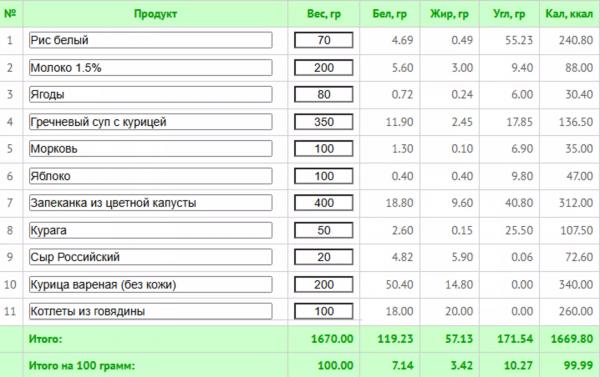
Task: Click the 'Ягоды' product input
Action: pos(150,95)
